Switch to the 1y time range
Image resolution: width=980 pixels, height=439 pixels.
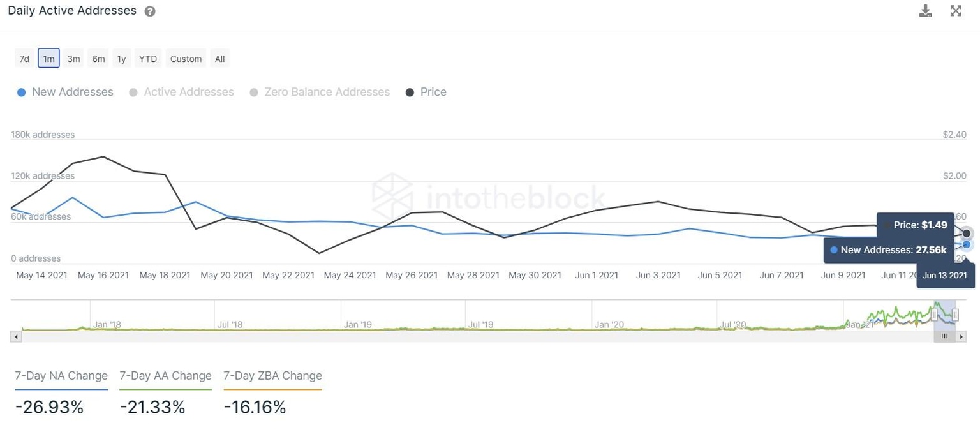(121, 58)
